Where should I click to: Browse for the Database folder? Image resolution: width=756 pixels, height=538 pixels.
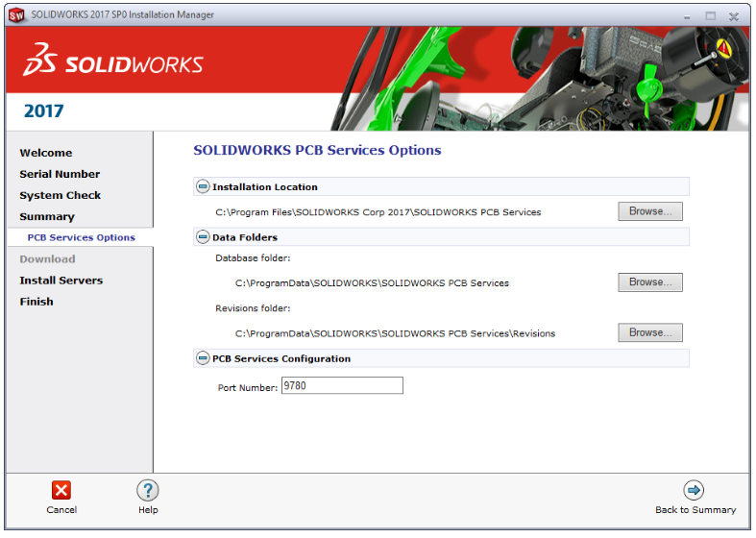coord(650,282)
